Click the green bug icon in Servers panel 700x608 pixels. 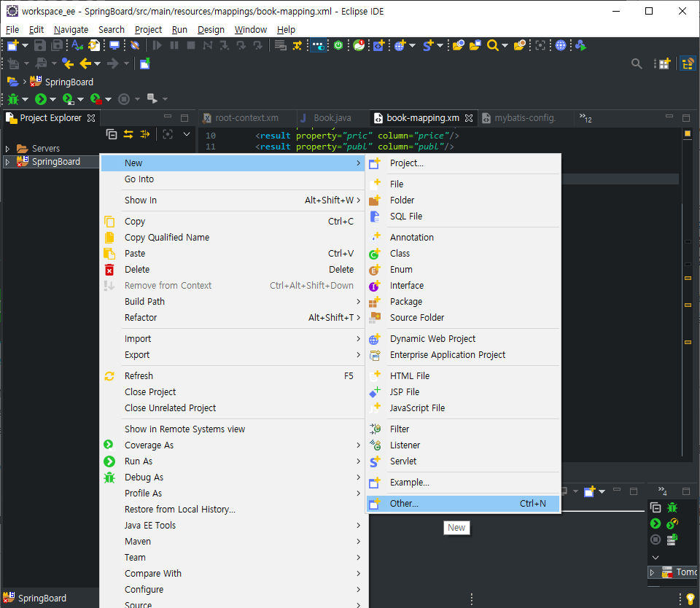tap(672, 507)
